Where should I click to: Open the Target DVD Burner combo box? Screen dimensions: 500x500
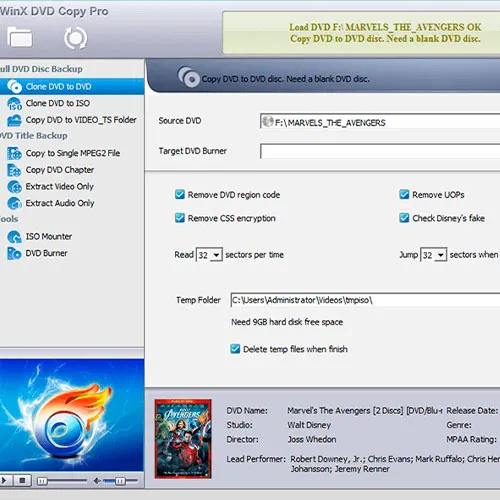coord(380,151)
